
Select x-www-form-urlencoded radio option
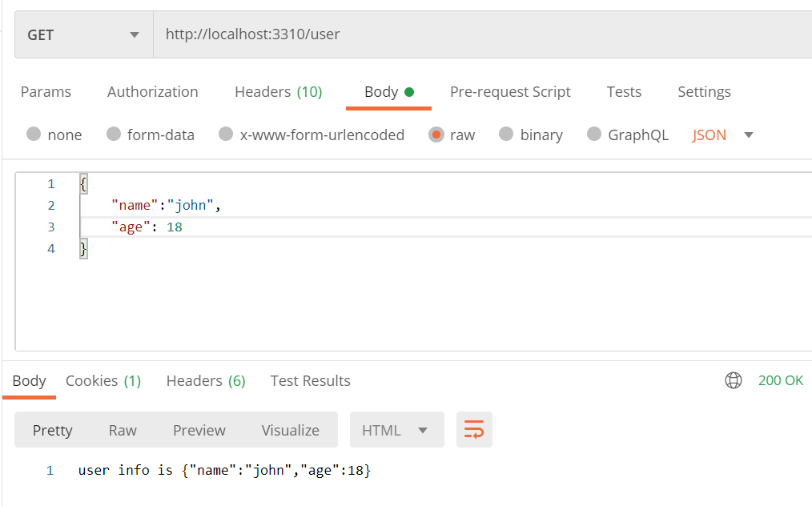227,135
